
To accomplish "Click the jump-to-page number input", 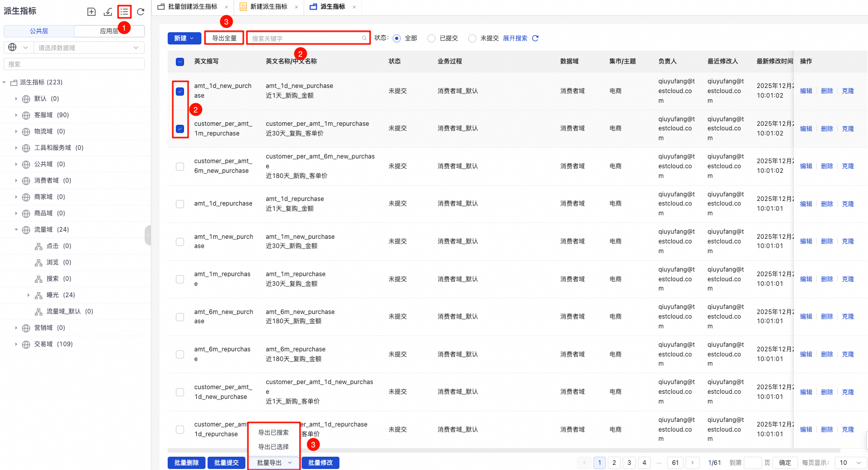I will click(x=753, y=463).
